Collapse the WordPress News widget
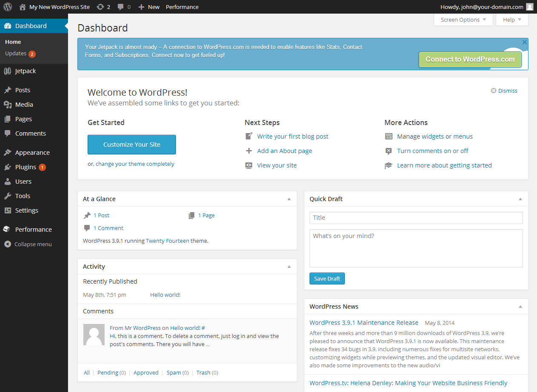Screen dimensions: 537x392 click(520, 307)
